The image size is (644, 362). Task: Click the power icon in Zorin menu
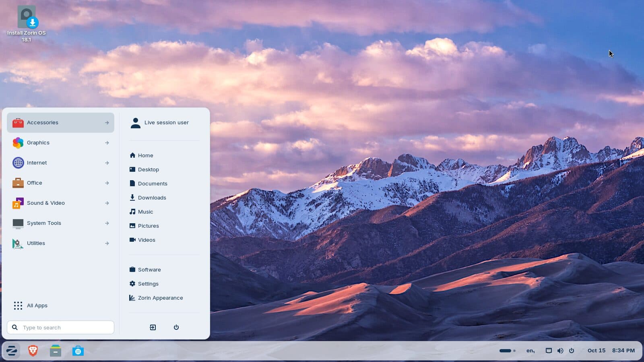(x=176, y=327)
